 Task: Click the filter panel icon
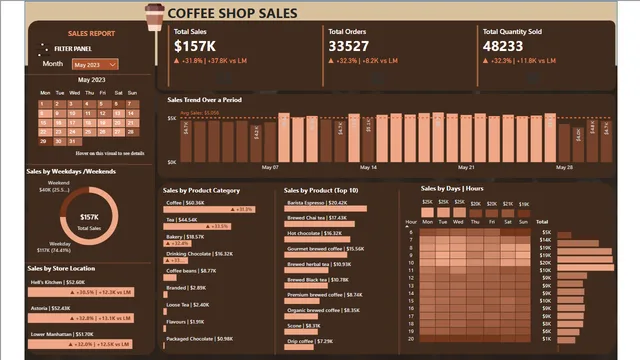pos(43,49)
